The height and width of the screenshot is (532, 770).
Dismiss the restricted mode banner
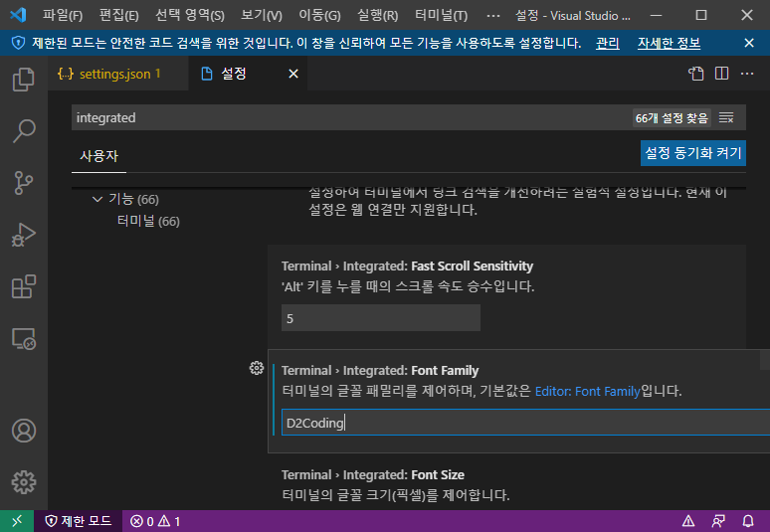[x=749, y=43]
